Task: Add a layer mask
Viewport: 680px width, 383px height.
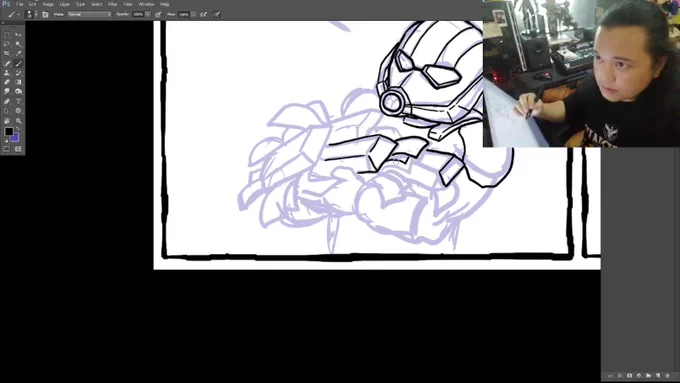Action: coord(630,376)
